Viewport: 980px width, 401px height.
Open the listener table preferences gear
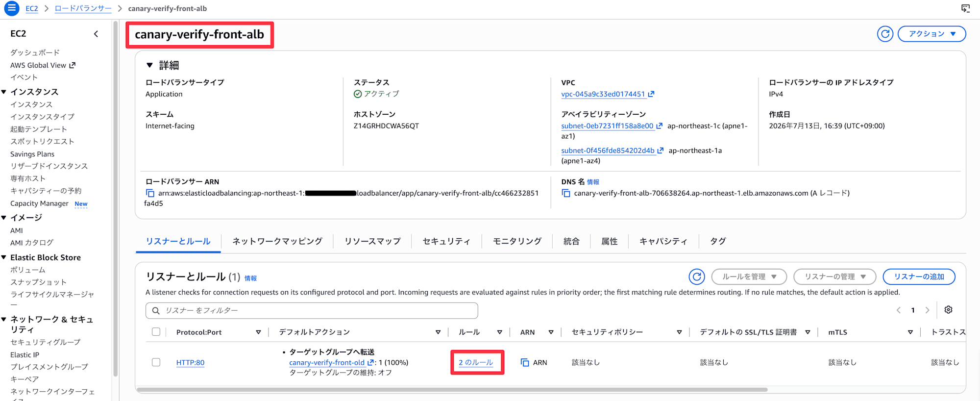[x=948, y=310]
